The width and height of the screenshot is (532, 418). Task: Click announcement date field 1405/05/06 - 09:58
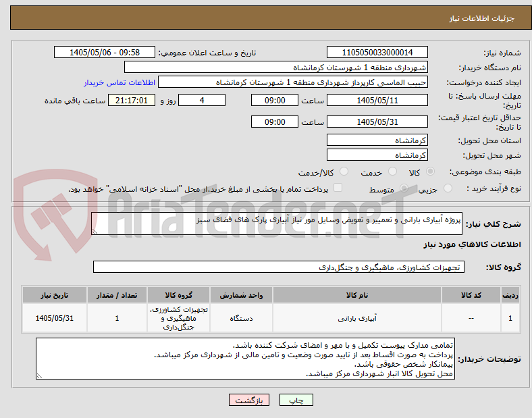(105, 52)
